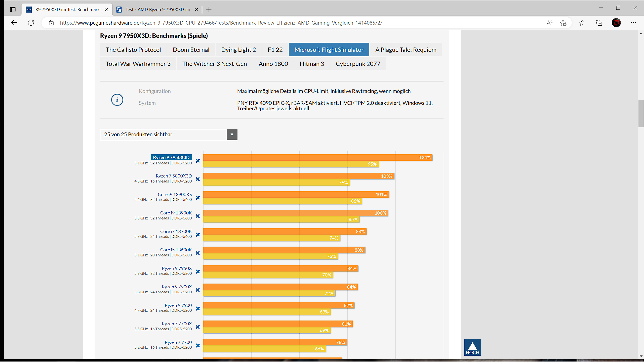Hide the Core i9 13900KS entry

pyautogui.click(x=198, y=198)
